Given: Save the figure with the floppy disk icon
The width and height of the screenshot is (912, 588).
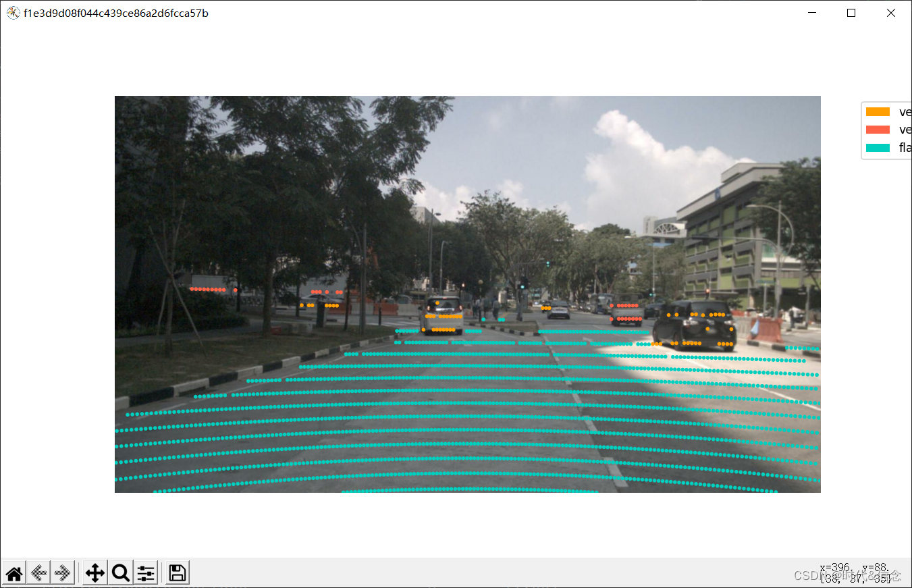Looking at the screenshot, I should (x=178, y=573).
